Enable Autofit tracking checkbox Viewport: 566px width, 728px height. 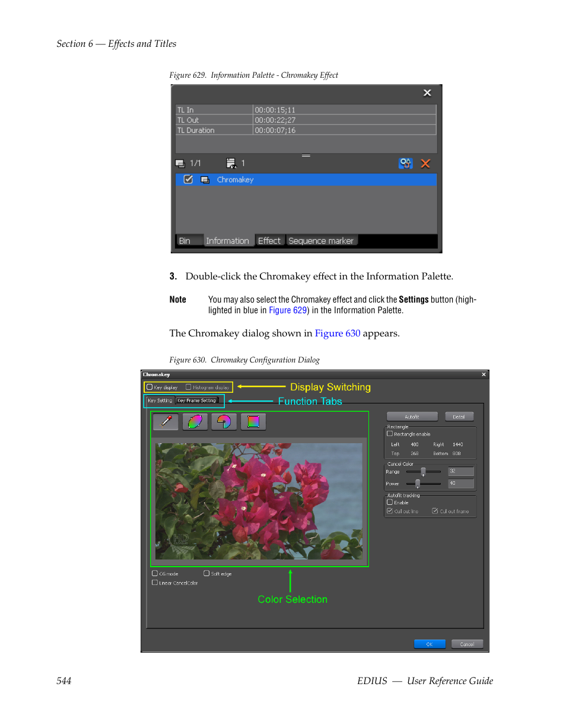pyautogui.click(x=390, y=502)
